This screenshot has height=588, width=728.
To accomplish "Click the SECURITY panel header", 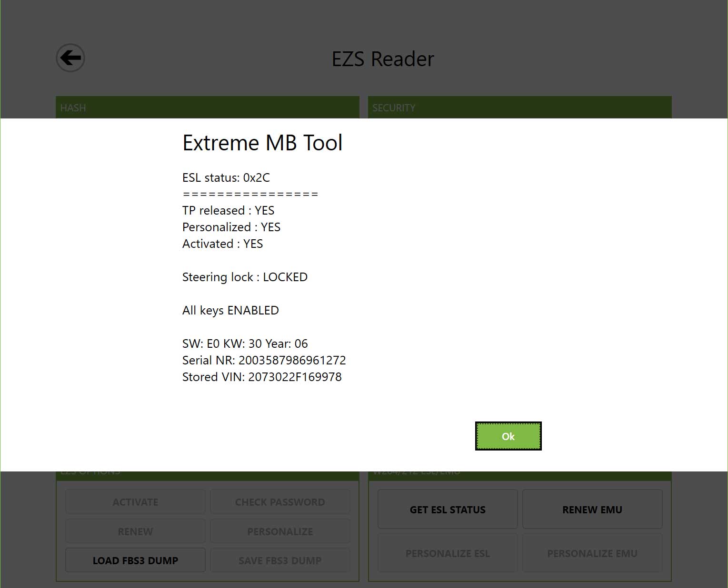I will pos(394,108).
